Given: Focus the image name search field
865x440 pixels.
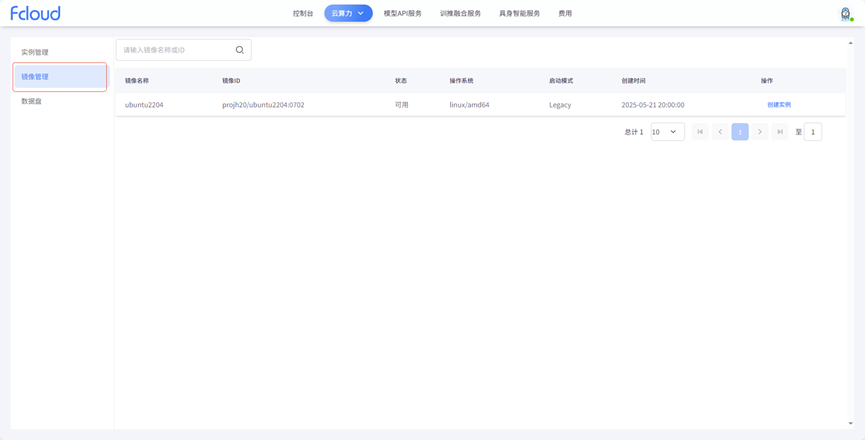Looking at the screenshot, I should tap(175, 50).
